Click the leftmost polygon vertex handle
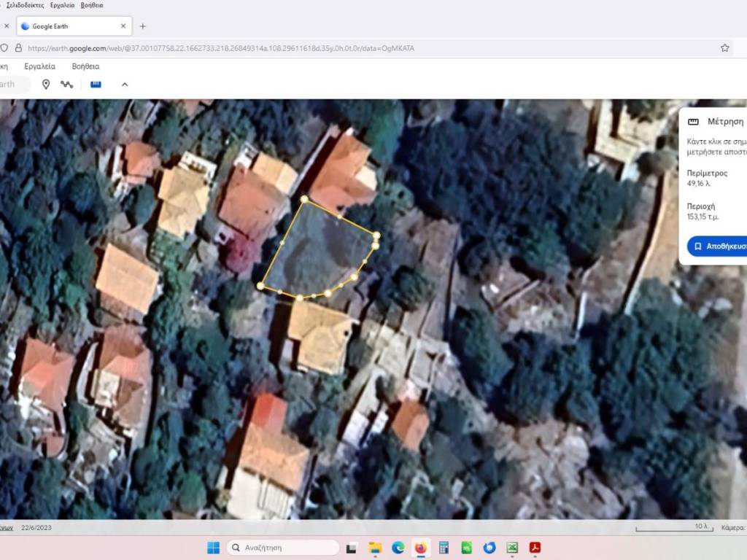Viewport: 747px width, 560px height. [260, 285]
